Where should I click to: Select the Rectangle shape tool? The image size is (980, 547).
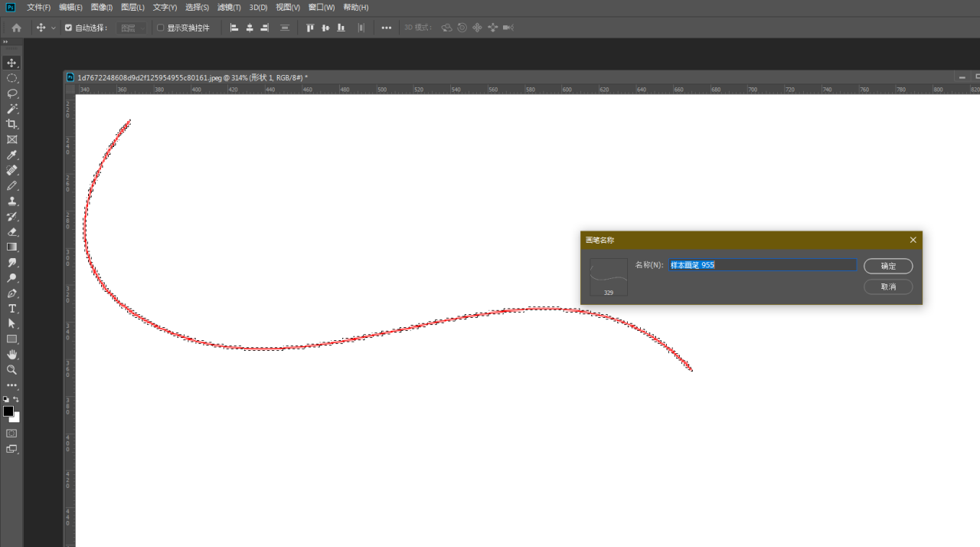point(11,339)
